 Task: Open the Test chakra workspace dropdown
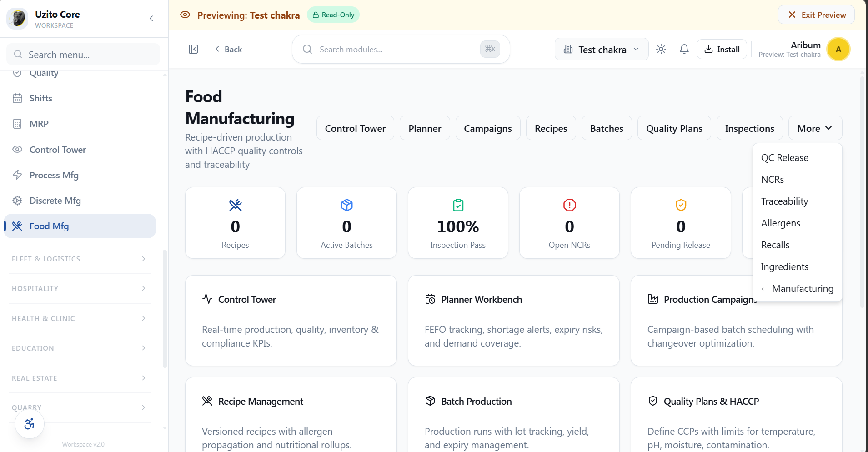(x=601, y=49)
